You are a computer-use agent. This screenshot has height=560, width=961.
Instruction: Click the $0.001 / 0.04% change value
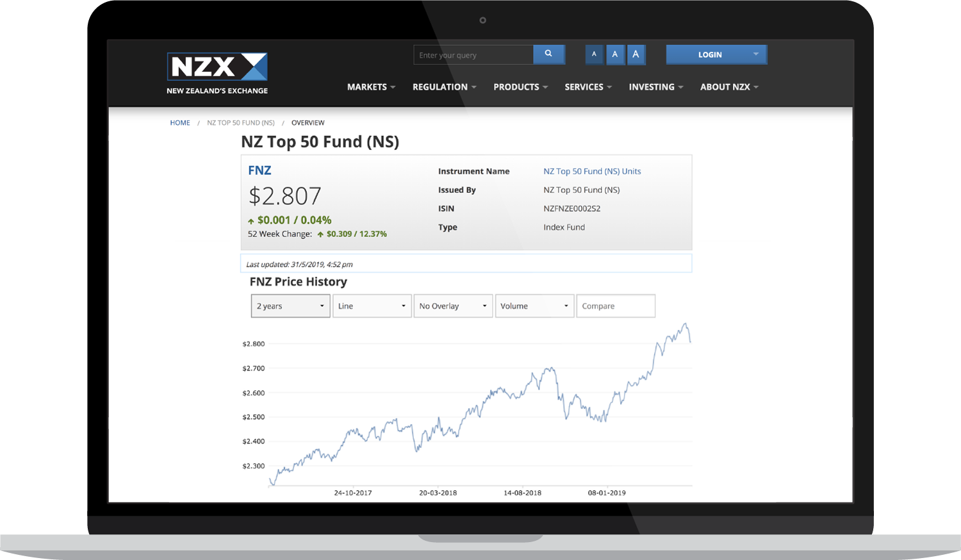click(294, 220)
